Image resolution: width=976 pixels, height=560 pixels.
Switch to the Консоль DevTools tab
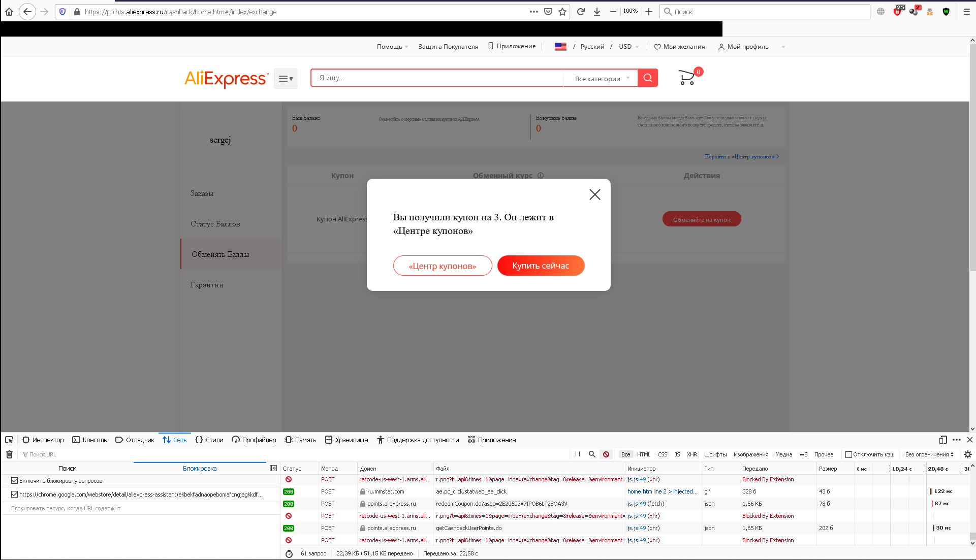pyautogui.click(x=89, y=440)
